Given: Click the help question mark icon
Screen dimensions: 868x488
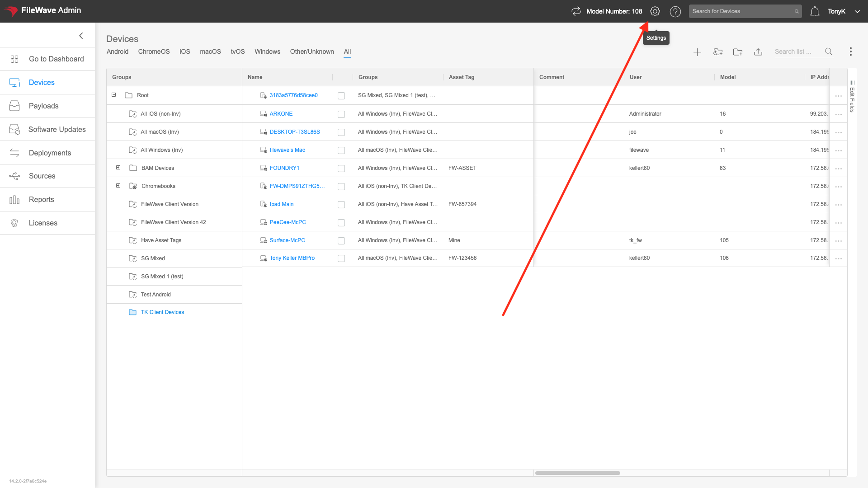Looking at the screenshot, I should (x=675, y=12).
